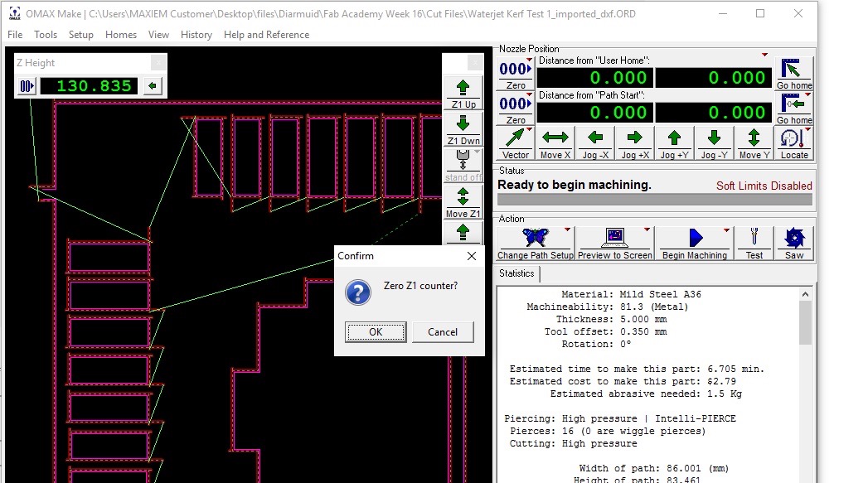Click "Ready to begin machining." text
This screenshot has width=868, height=483.
tap(574, 185)
